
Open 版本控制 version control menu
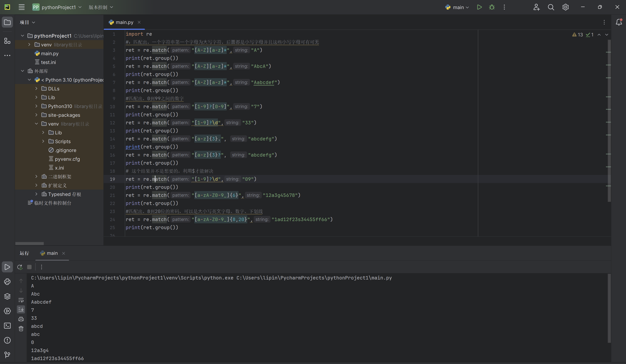point(100,7)
